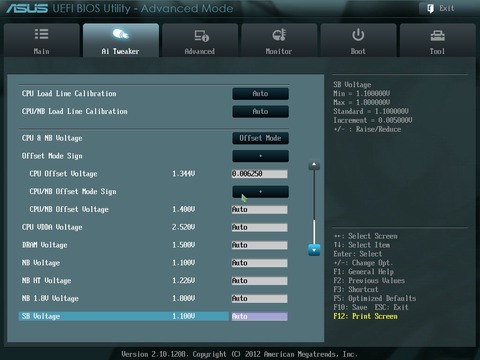Viewport: 480px width, 360px height.
Task: Click the F5: Optimized Defaults hint
Action: coord(375,298)
